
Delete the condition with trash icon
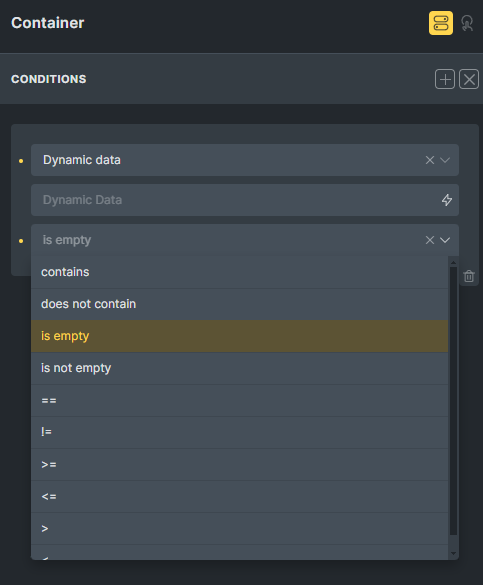coord(469,276)
